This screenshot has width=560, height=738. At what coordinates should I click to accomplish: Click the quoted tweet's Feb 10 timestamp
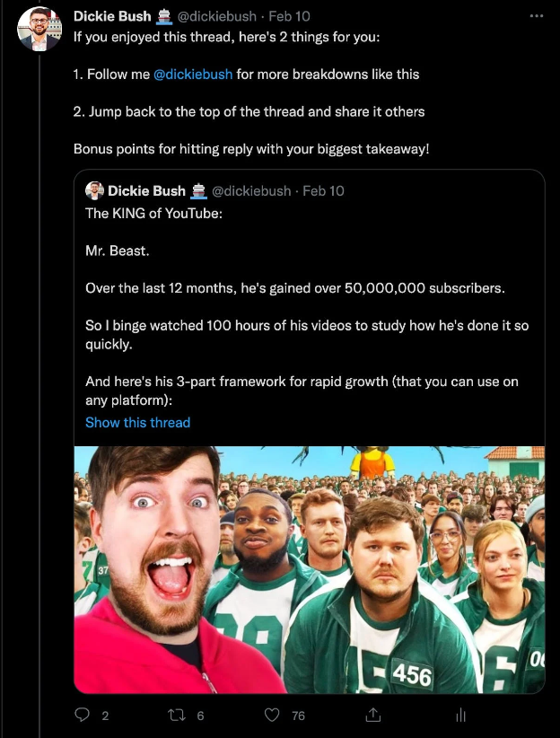321,189
